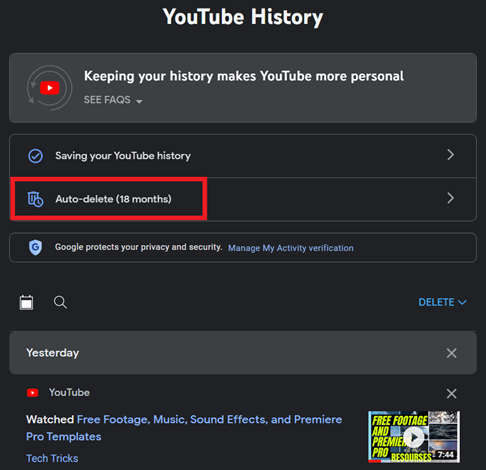This screenshot has height=470, width=486.
Task: Open the Free Footage, Music video link
Action: pyautogui.click(x=184, y=428)
